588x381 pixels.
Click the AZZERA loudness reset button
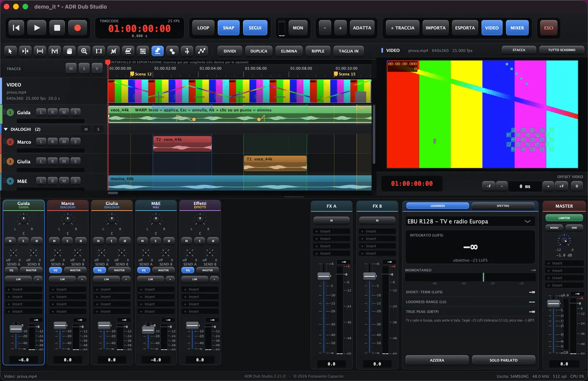[x=437, y=360]
